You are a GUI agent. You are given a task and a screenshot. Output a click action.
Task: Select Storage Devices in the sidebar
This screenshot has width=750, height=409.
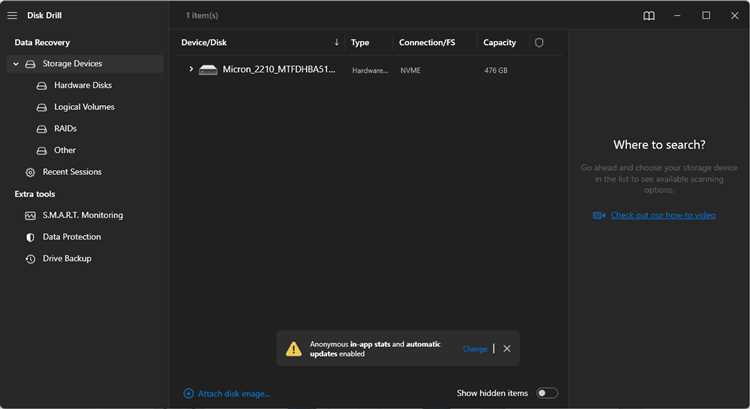[85, 64]
